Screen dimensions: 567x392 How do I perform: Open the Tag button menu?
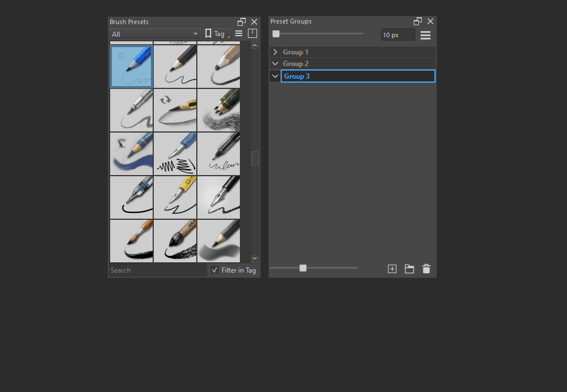coord(217,34)
